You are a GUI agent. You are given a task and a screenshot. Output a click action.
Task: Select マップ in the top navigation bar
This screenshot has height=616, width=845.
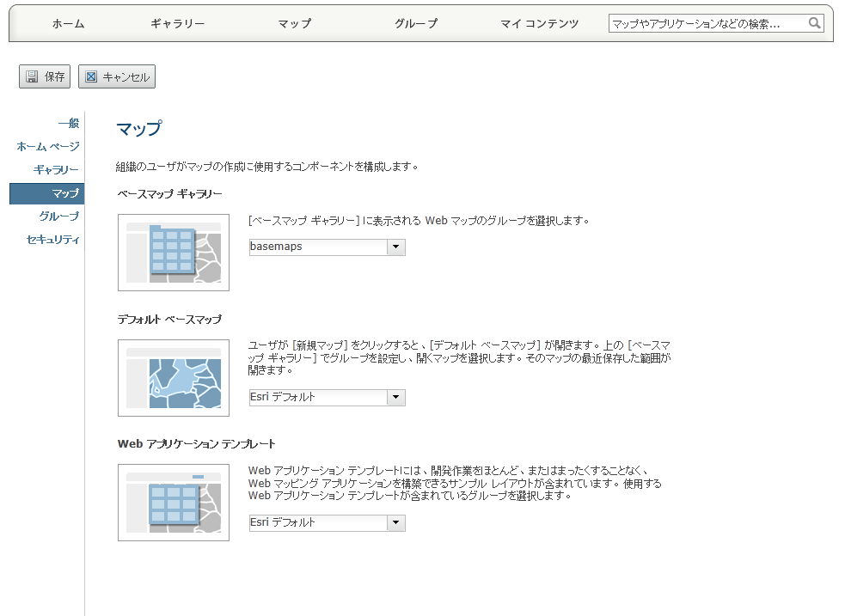(295, 24)
